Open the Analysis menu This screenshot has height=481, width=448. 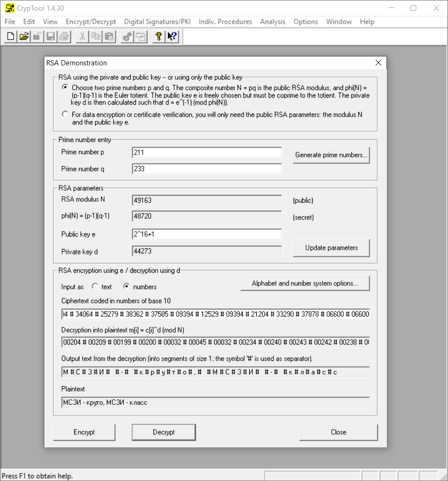273,22
